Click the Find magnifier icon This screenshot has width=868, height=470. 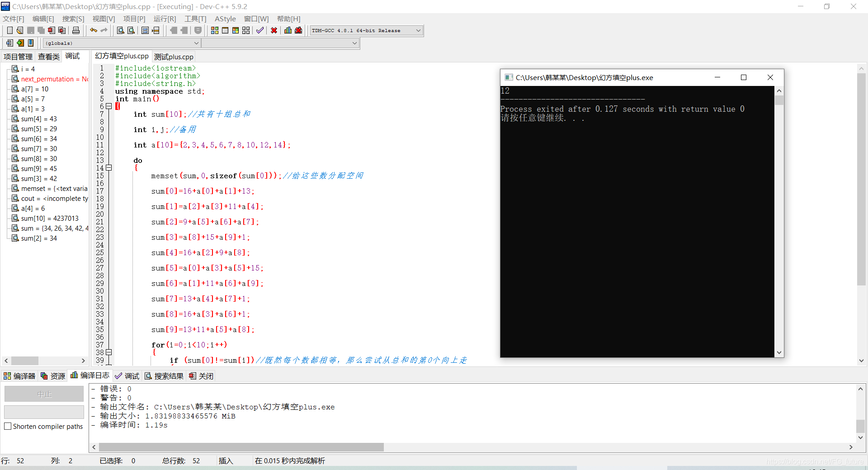point(120,30)
